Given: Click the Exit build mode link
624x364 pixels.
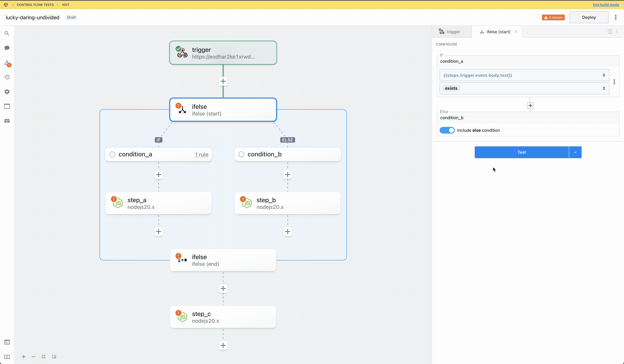Looking at the screenshot, I should (606, 5).
